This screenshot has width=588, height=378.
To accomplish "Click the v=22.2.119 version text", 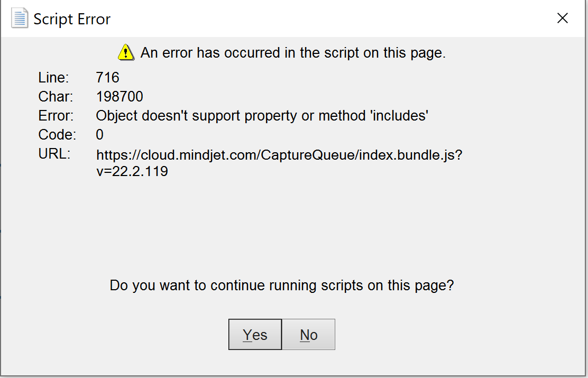I will (132, 171).
